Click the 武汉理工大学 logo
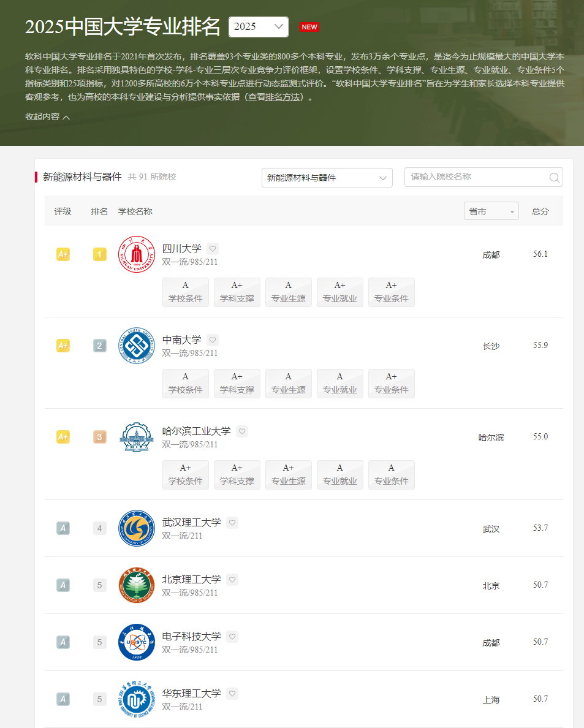The image size is (584, 728). [137, 528]
